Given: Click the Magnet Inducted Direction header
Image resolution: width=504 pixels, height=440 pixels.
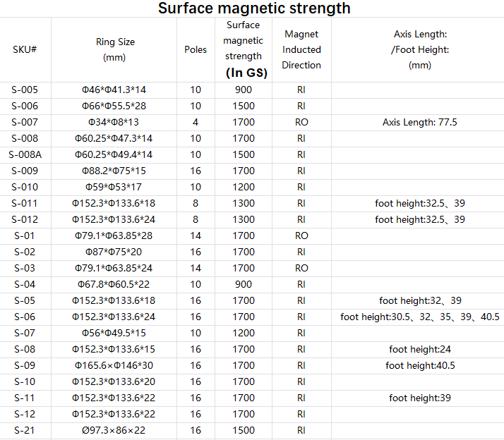Looking at the screenshot, I should click(301, 50).
